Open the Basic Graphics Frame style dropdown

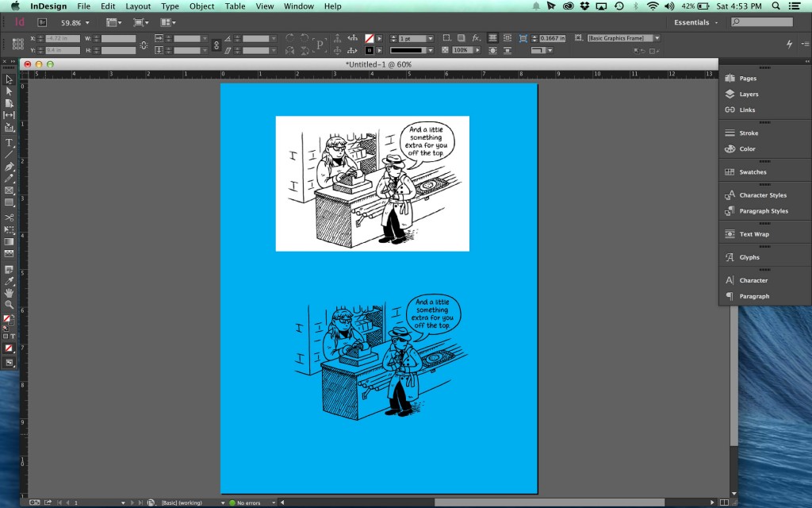click(x=657, y=38)
